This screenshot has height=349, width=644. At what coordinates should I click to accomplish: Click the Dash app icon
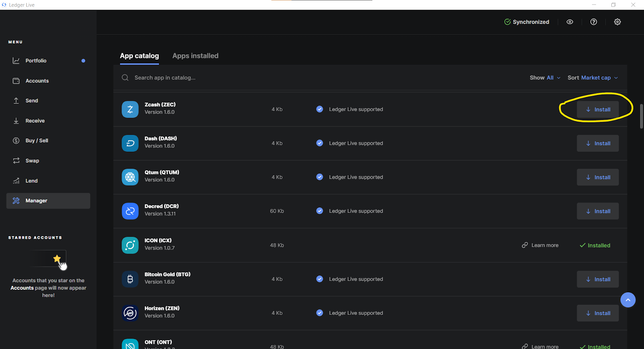[130, 143]
